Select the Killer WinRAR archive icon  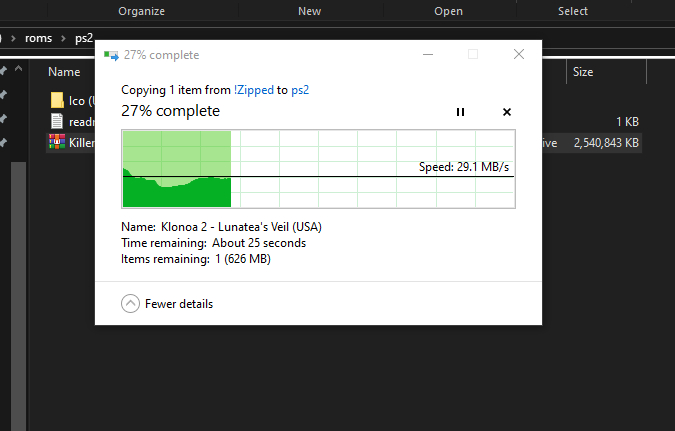[58, 143]
